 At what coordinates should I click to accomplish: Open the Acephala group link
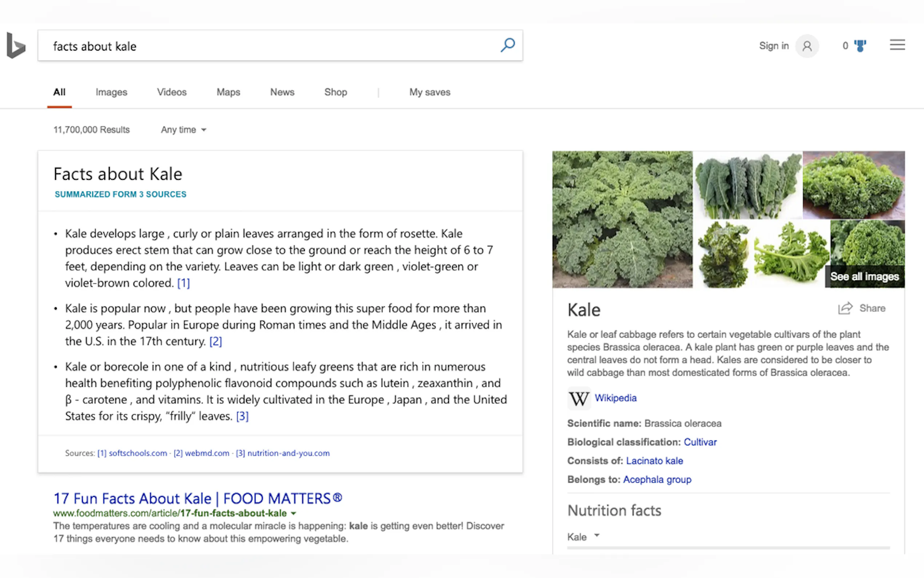click(x=657, y=479)
